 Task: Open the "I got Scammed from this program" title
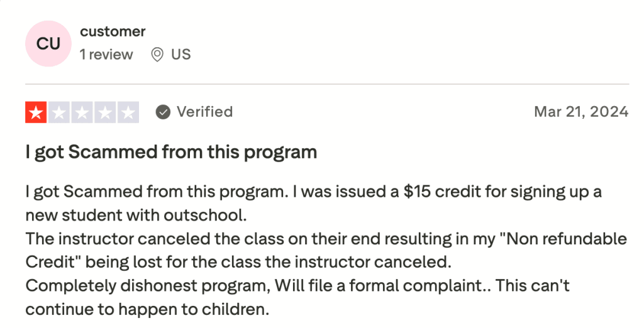[x=171, y=152]
